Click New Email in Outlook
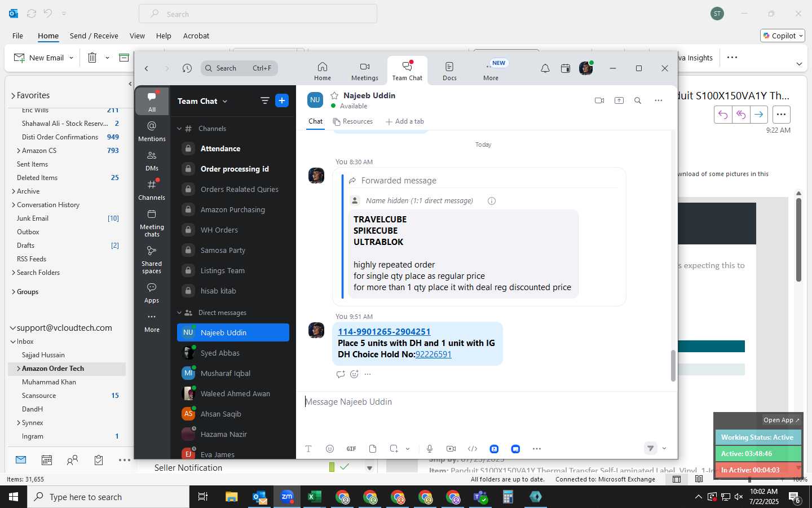The width and height of the screenshot is (812, 508). 39,58
